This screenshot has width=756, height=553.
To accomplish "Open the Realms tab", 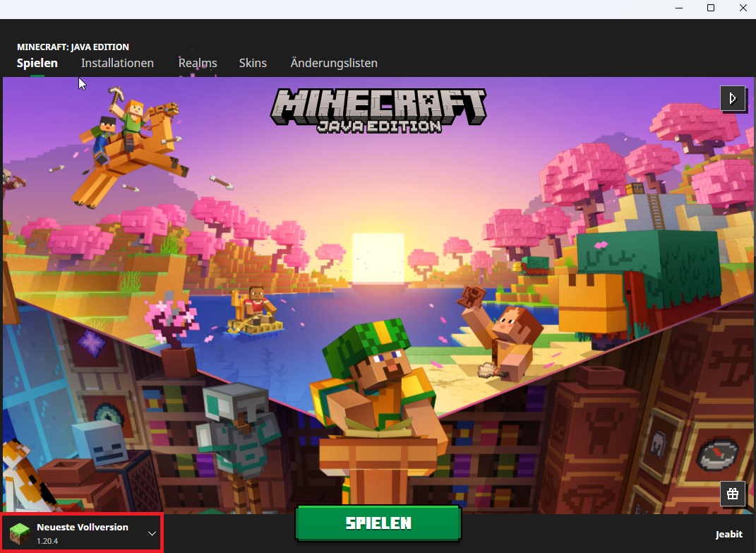I will coord(198,63).
